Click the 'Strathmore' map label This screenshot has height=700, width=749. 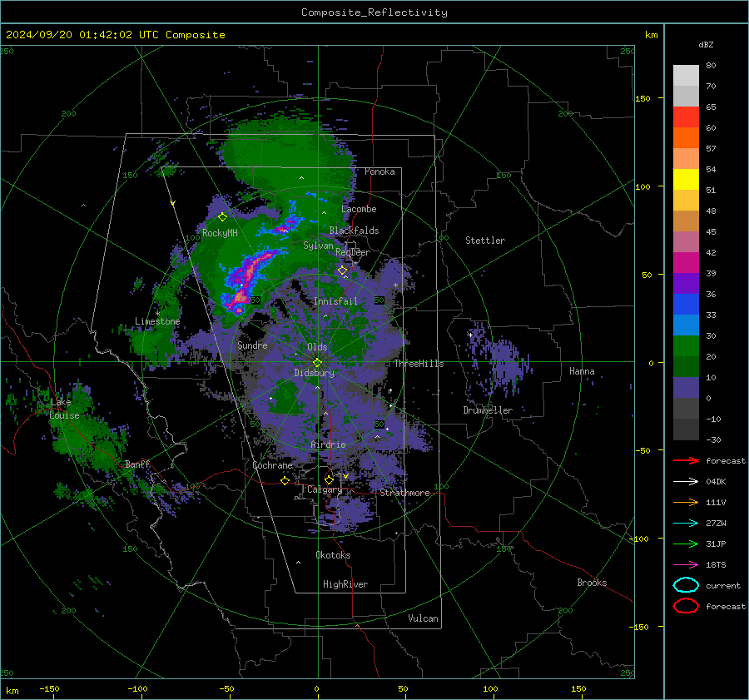(405, 493)
